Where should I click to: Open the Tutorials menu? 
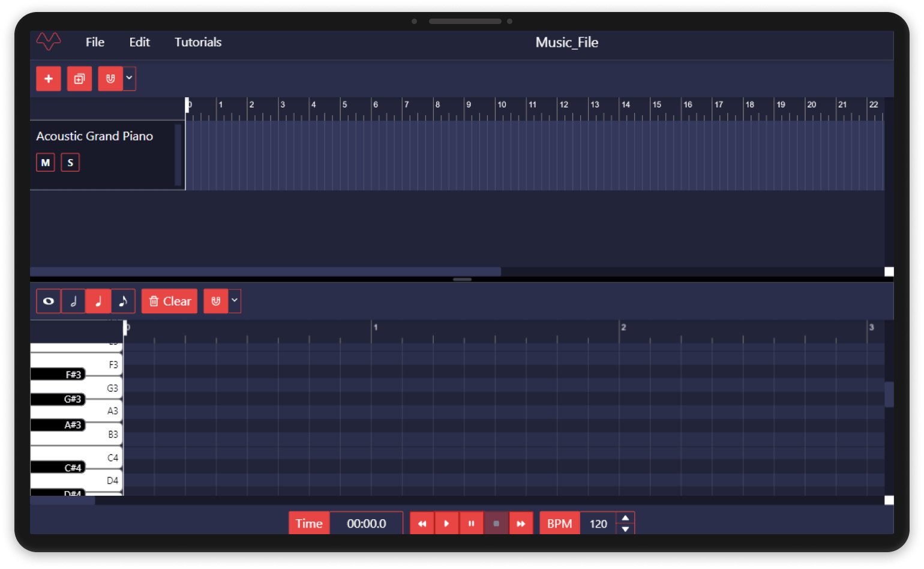[x=198, y=42]
